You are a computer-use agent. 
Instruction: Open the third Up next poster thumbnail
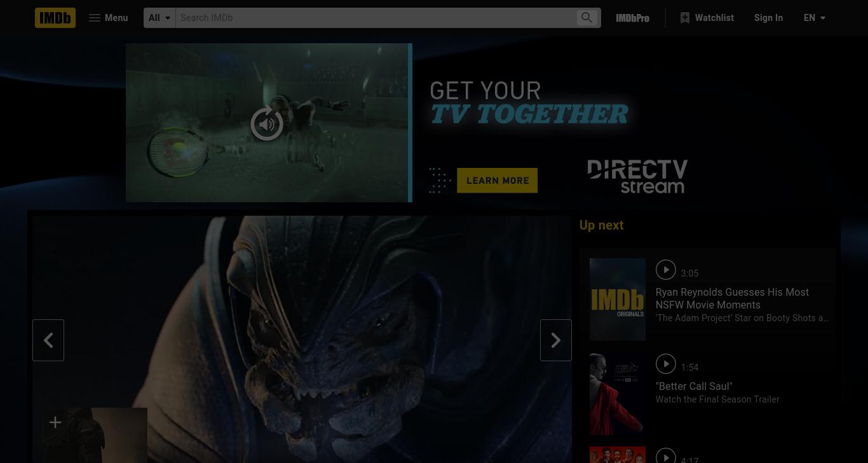[x=618, y=455]
